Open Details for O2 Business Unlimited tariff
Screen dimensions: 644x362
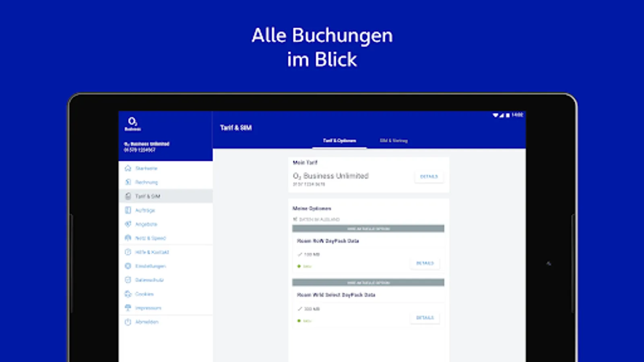point(429,177)
